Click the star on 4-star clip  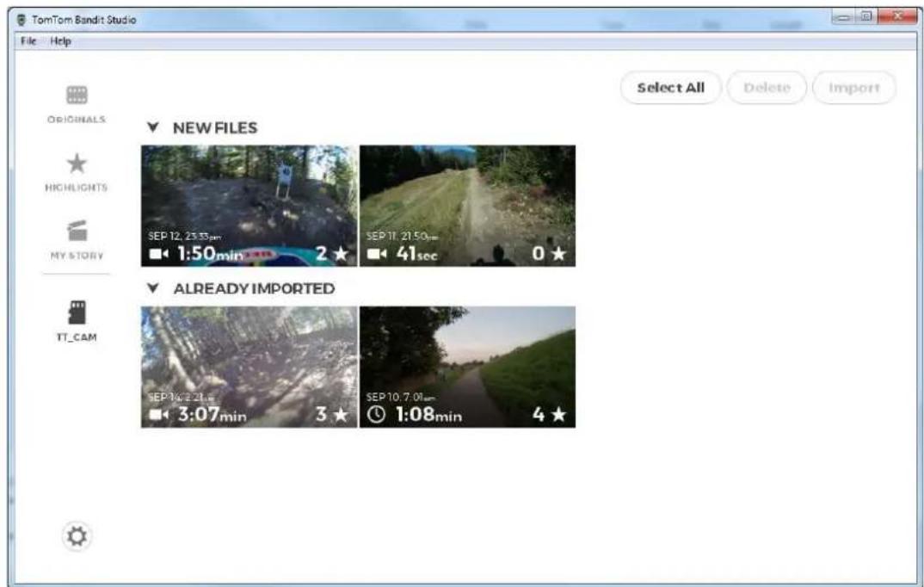click(558, 414)
